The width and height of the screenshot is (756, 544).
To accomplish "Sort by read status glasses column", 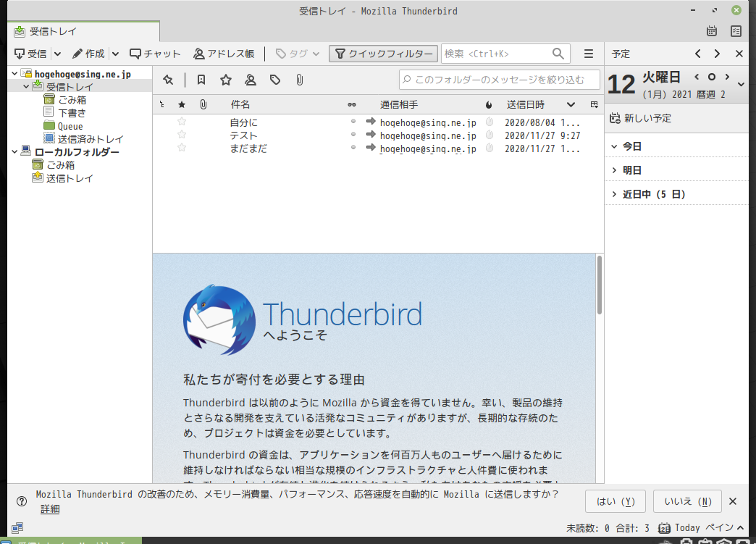I will pos(352,104).
